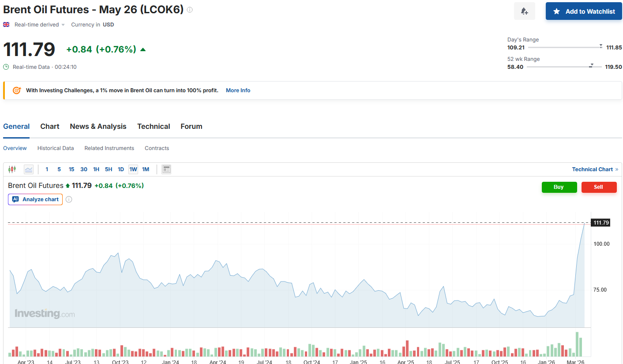623x364 pixels.
Task: Switch to the Chart tab
Action: click(50, 127)
